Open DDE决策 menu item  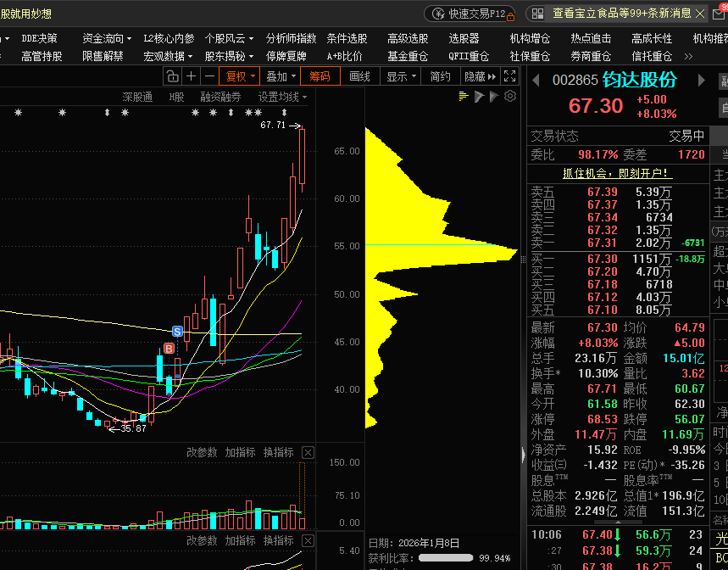pyautogui.click(x=40, y=38)
